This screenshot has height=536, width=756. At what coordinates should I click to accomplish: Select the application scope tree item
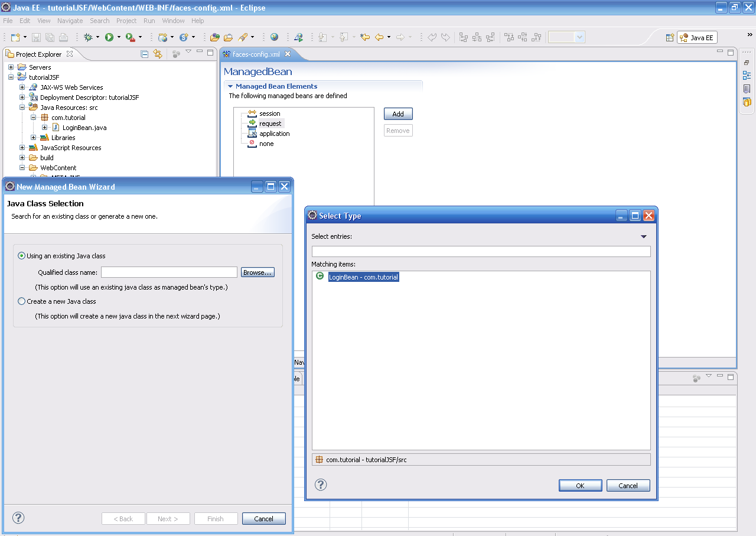tap(274, 134)
